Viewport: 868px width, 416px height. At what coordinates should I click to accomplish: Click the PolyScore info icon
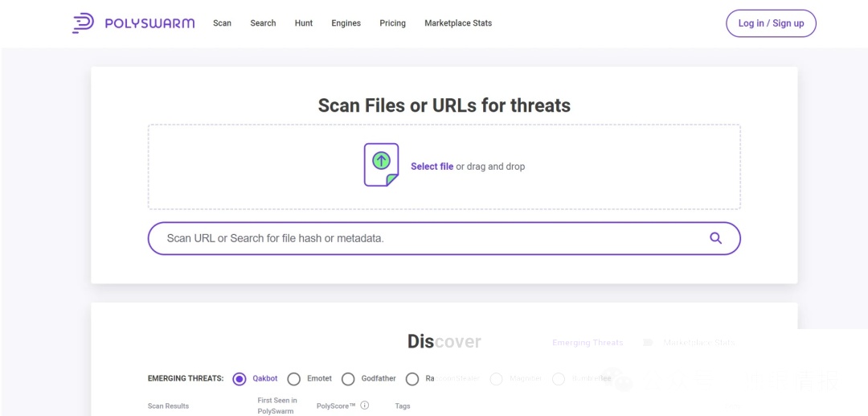pyautogui.click(x=365, y=406)
